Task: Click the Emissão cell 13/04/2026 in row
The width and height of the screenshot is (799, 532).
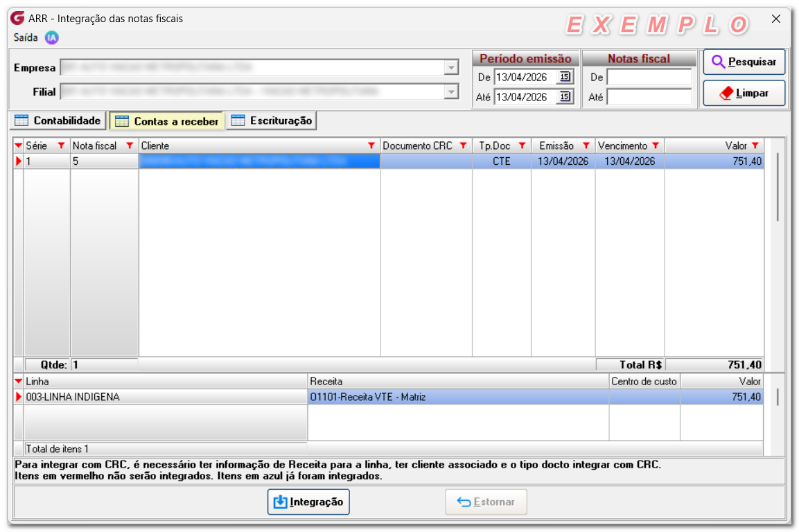Action: coord(563,161)
